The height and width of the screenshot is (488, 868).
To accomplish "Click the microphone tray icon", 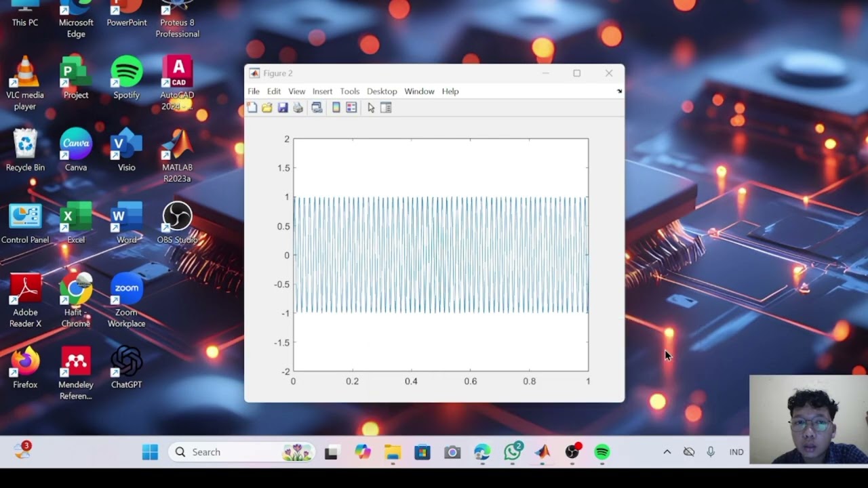I will coord(711,452).
